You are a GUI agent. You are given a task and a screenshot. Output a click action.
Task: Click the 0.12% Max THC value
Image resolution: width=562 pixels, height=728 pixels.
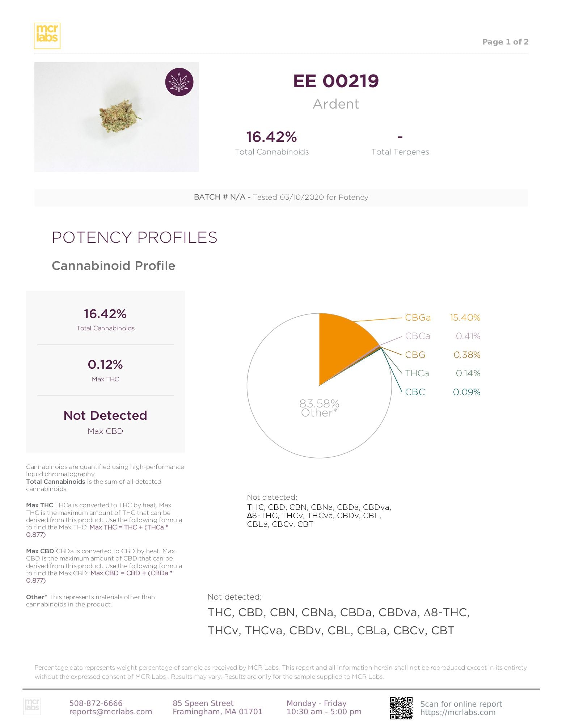105,364
